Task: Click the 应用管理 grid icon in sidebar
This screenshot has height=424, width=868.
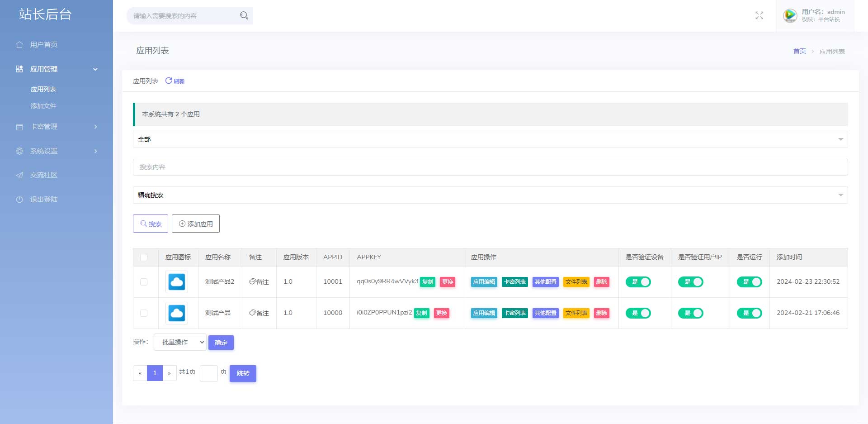Action: coord(19,69)
